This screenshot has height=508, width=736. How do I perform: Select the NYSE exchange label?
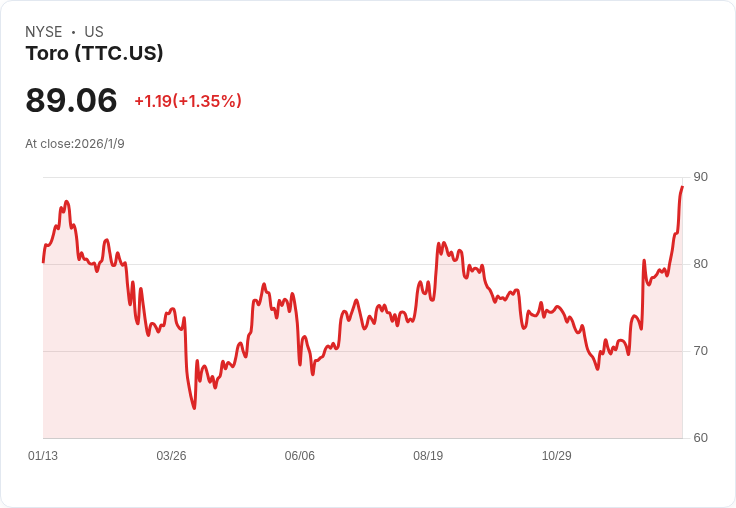[44, 32]
